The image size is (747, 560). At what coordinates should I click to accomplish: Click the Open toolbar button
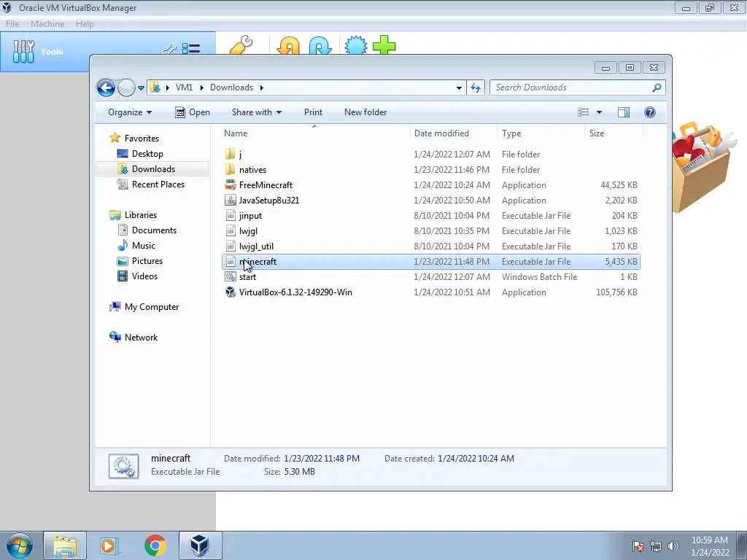(193, 112)
